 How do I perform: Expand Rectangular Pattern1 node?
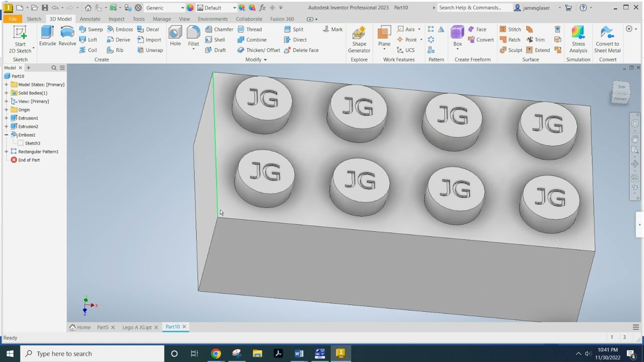[7, 151]
